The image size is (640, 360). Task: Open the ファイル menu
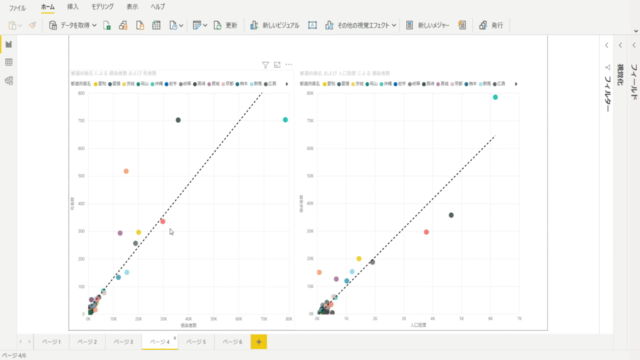(x=17, y=8)
